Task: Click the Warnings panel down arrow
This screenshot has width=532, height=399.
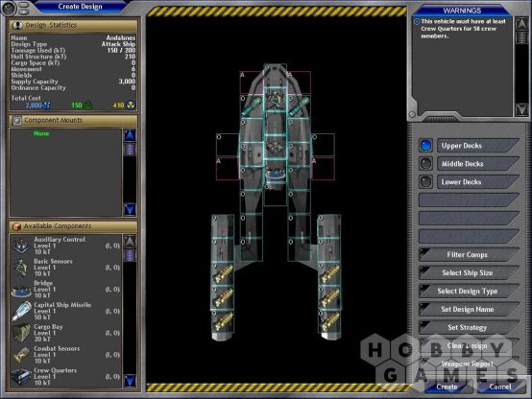Action: tap(521, 109)
